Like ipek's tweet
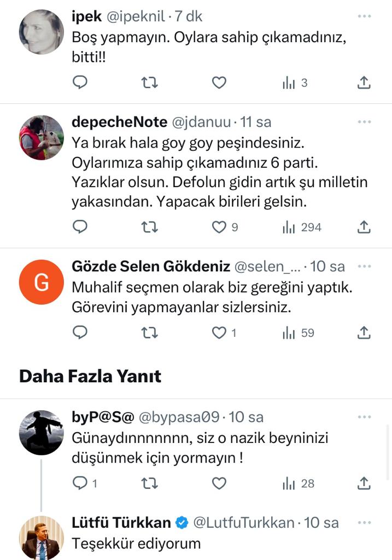 click(219, 83)
